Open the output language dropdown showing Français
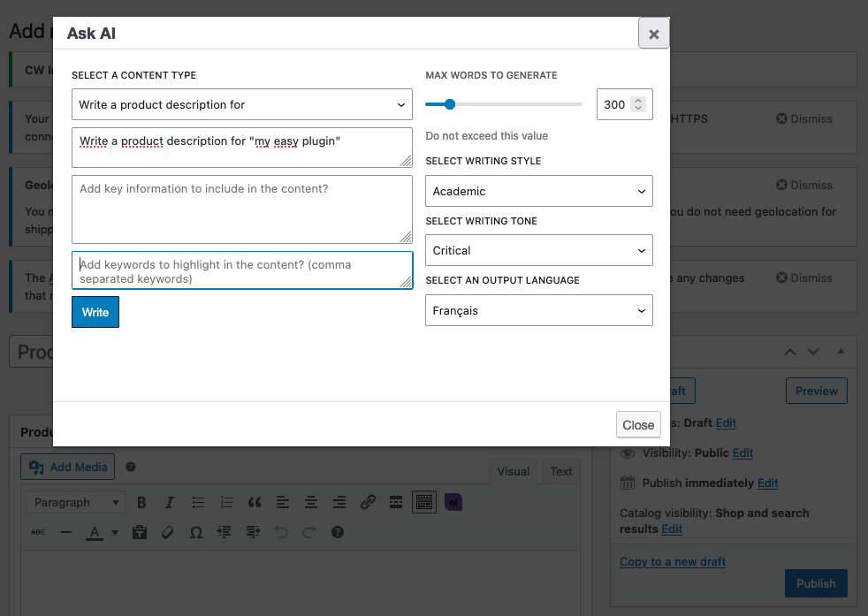868x616 pixels. pos(538,311)
